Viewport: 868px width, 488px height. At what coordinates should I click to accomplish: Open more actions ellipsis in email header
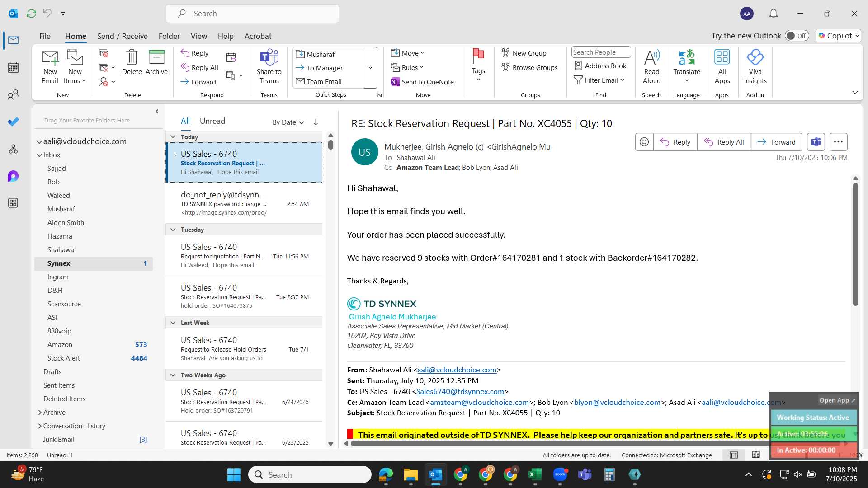tap(838, 142)
